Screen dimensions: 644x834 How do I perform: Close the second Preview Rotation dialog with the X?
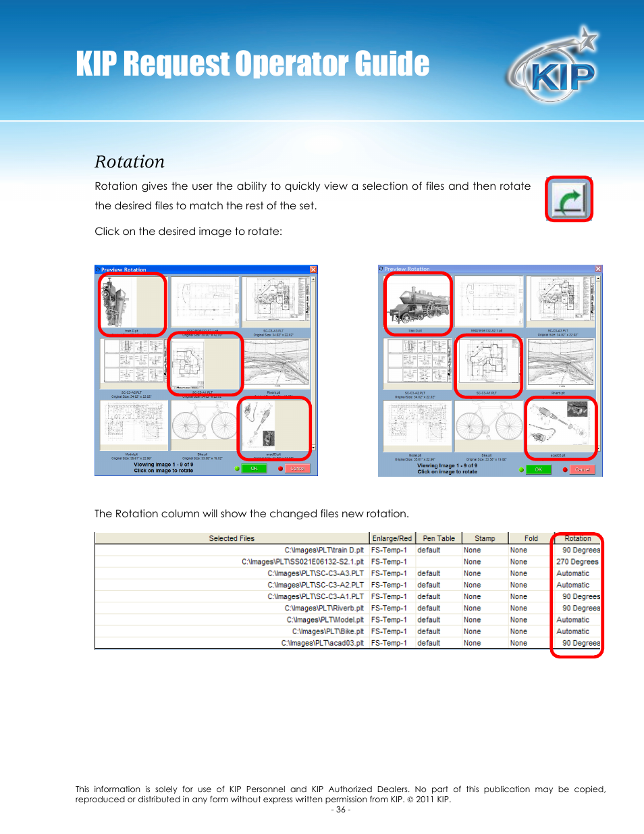coord(598,269)
